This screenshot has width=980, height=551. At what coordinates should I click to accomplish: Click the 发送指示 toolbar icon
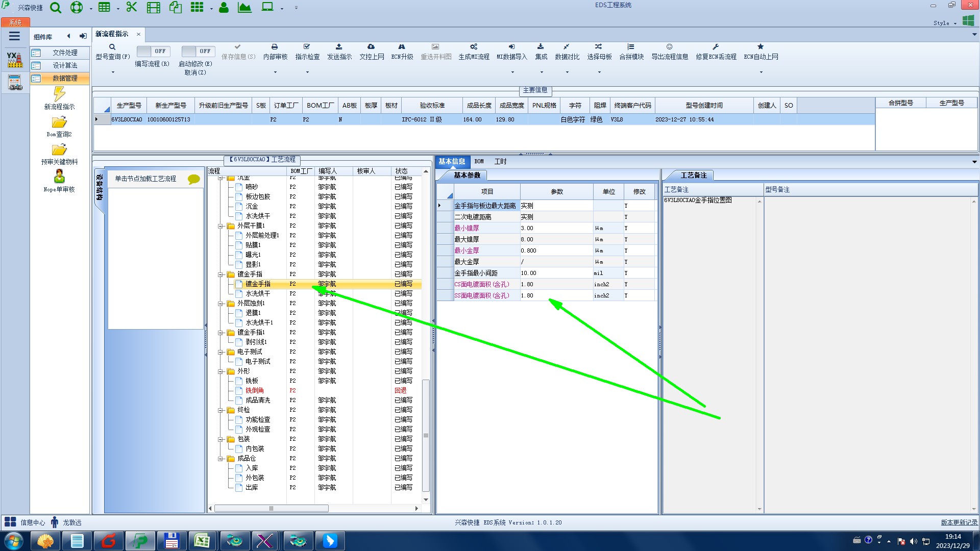[339, 47]
